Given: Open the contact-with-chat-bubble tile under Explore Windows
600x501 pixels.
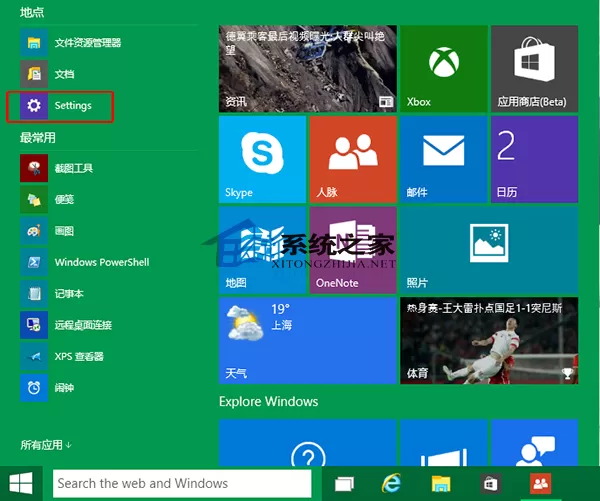Looking at the screenshot, I should pos(535,443).
